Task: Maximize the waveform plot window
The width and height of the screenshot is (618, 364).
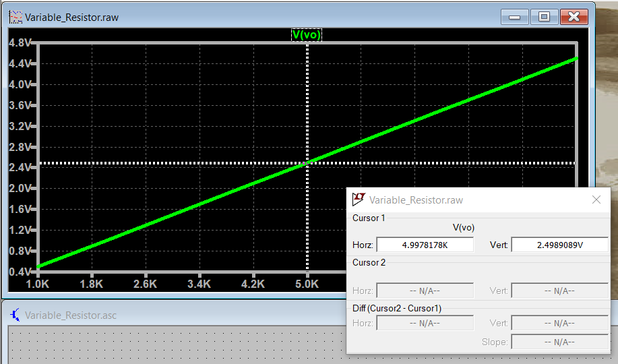Action: [544, 17]
